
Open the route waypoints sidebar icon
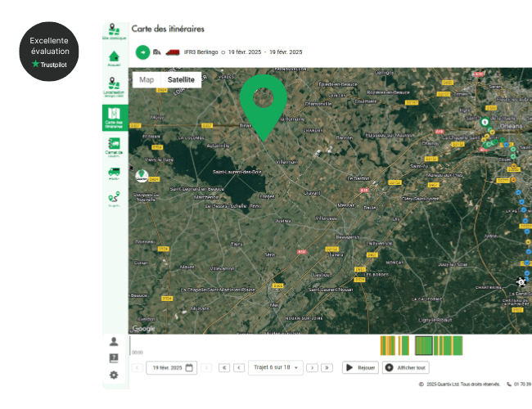[114, 199]
